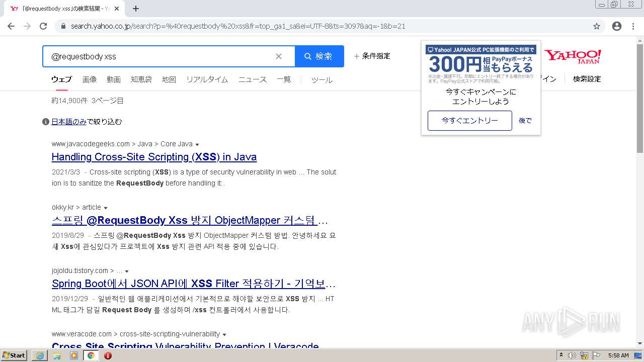Open Chrome three-dot menu
This screenshot has height=362, width=644.
coord(633,26)
